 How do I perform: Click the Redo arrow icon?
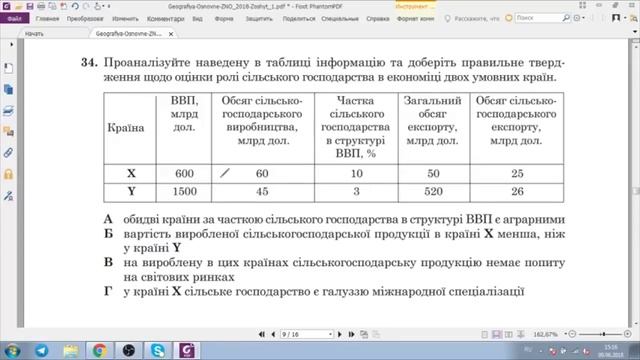tap(86, 6)
